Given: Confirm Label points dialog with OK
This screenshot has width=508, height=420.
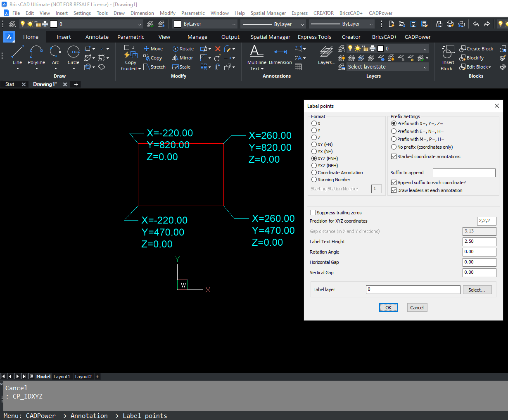Looking at the screenshot, I should pyautogui.click(x=388, y=307).
